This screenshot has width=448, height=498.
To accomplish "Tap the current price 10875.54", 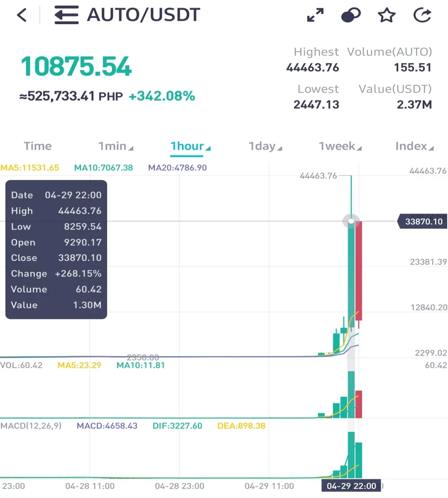I will (x=76, y=66).
